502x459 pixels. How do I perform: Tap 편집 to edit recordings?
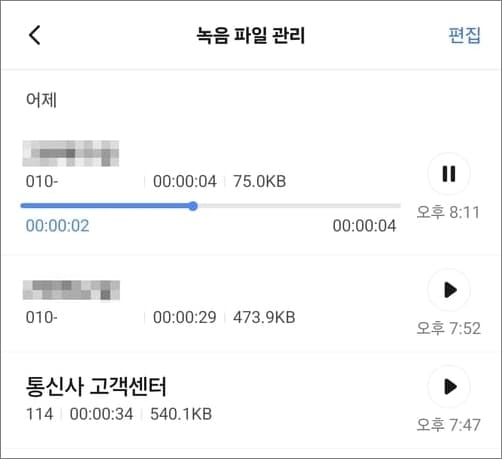point(464,35)
